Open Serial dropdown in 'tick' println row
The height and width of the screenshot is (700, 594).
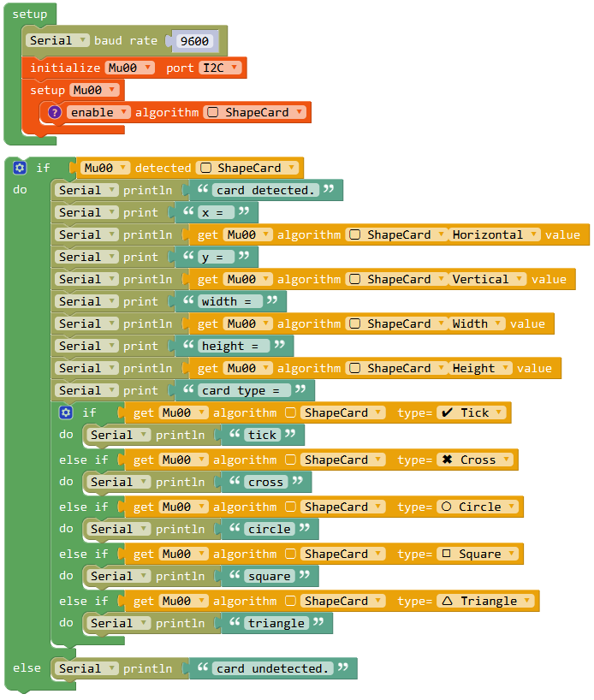118,435
